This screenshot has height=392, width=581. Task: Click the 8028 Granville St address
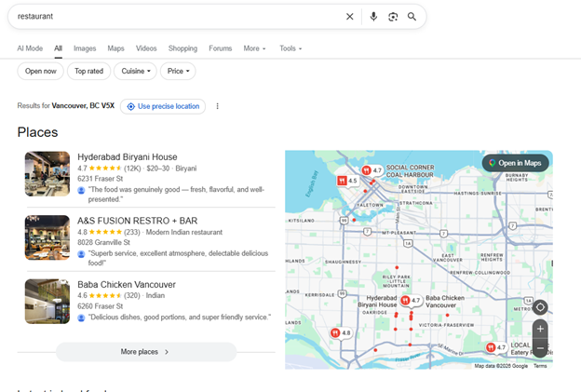tap(103, 242)
